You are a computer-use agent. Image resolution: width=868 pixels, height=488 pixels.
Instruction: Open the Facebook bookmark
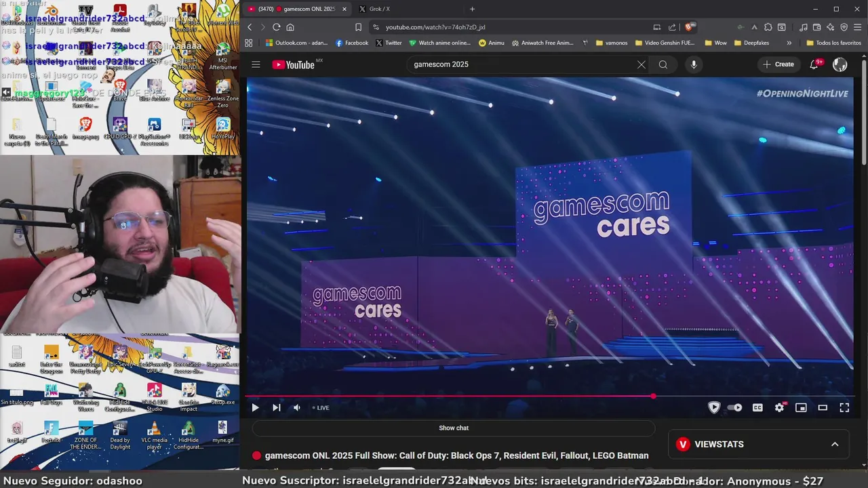(x=352, y=43)
